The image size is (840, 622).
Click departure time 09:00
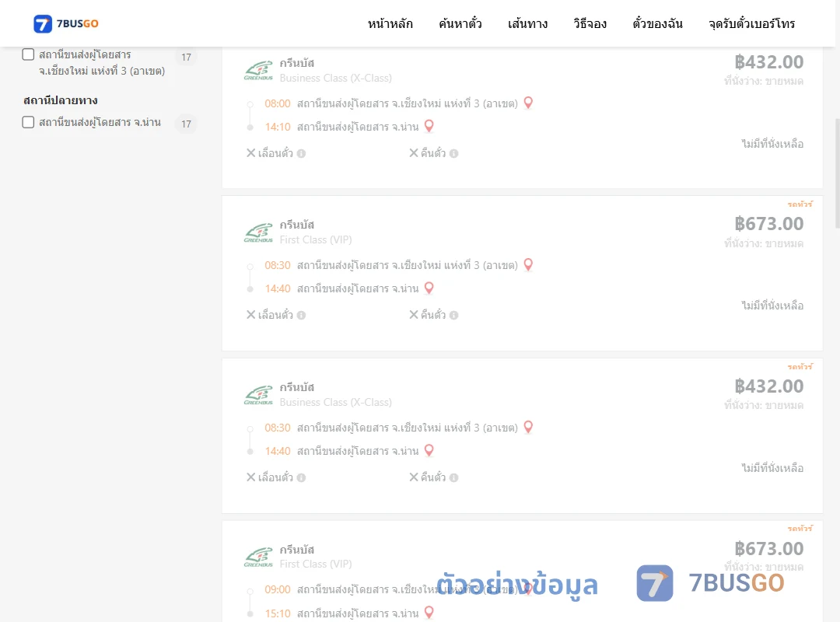pyautogui.click(x=278, y=589)
